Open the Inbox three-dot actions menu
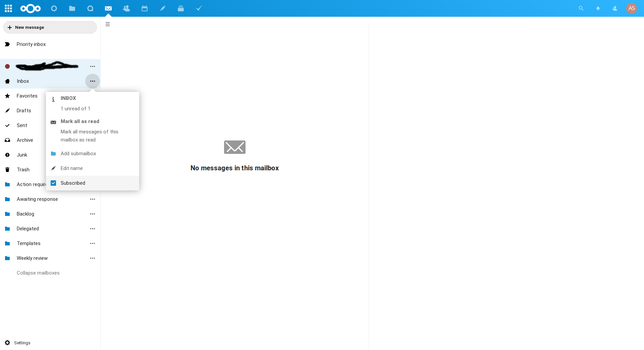 pyautogui.click(x=93, y=81)
